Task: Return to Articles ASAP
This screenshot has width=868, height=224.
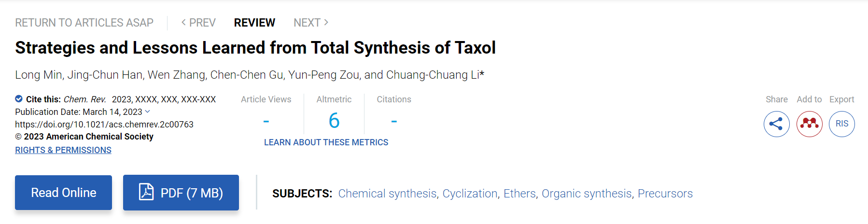Action: (84, 23)
